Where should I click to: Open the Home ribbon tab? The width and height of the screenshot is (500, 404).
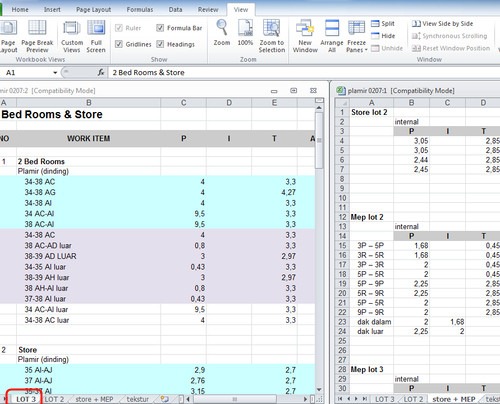click(20, 9)
